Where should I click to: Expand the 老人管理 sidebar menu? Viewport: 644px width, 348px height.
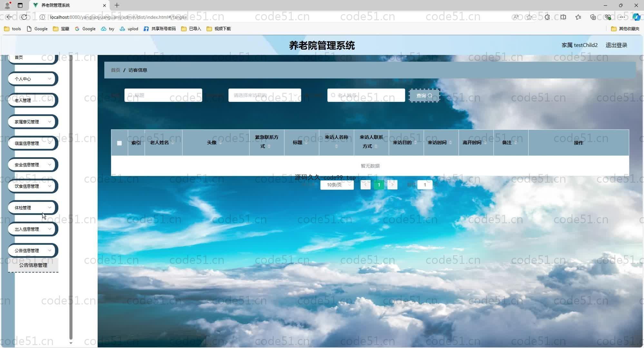pos(33,100)
